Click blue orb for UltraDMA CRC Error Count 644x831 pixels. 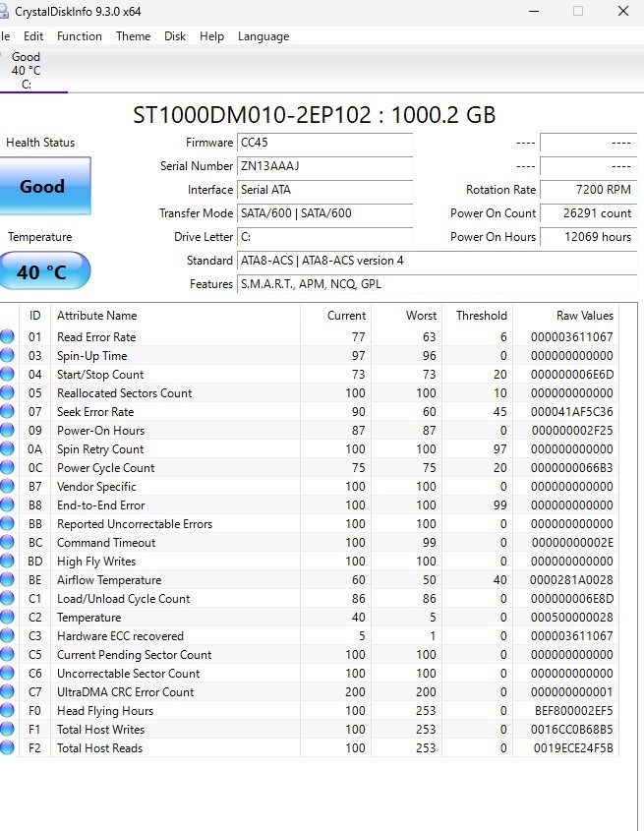click(7, 692)
